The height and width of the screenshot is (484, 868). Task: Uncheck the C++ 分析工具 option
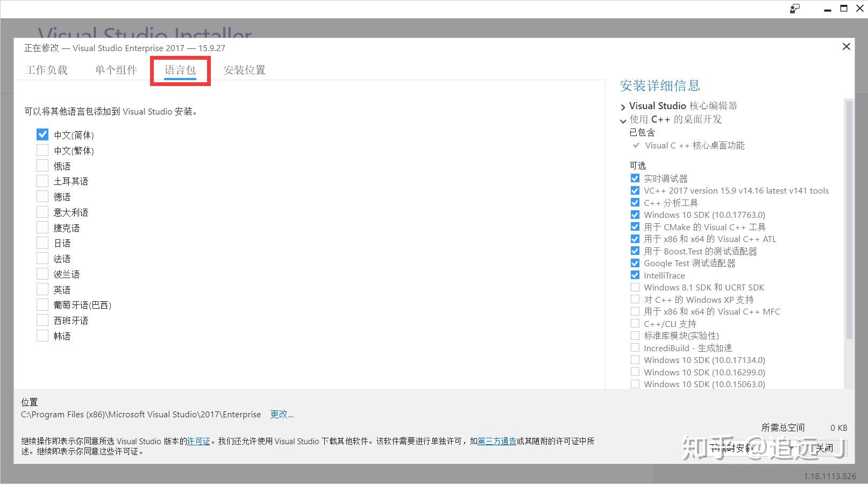tap(635, 203)
